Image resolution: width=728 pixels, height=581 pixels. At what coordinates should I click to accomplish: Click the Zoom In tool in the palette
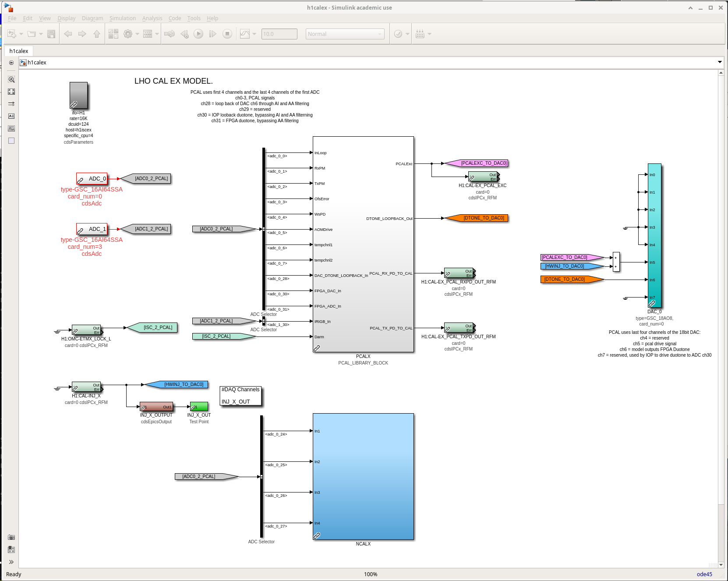click(11, 79)
